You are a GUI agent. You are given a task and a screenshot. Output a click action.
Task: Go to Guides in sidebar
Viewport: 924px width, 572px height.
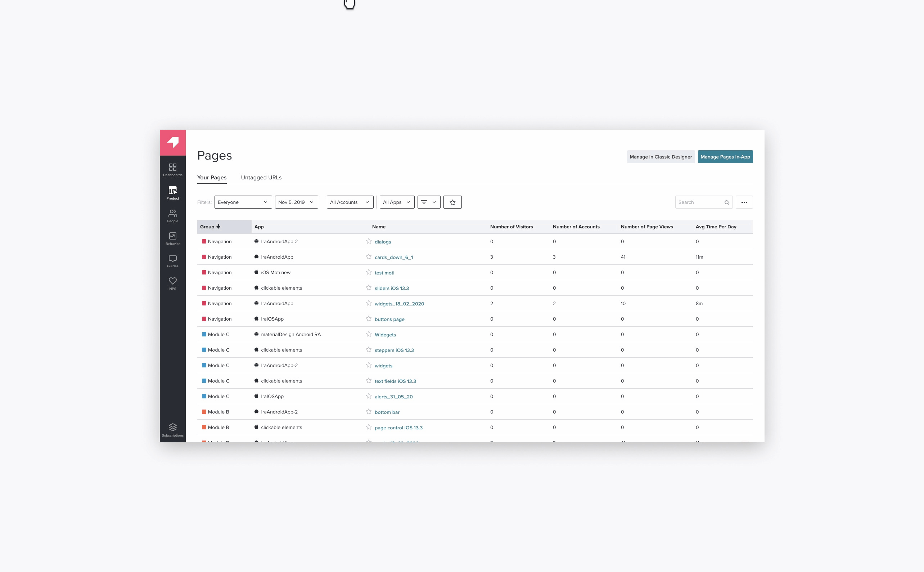click(x=172, y=261)
